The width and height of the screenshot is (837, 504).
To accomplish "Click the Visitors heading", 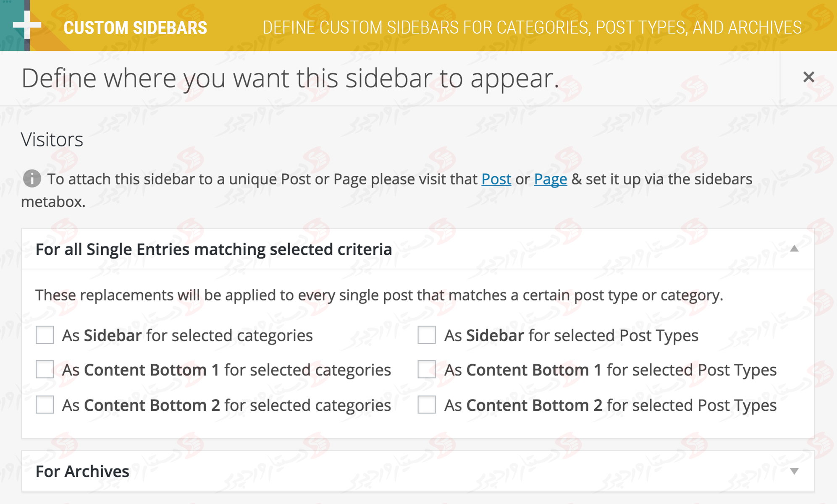I will 52,139.
